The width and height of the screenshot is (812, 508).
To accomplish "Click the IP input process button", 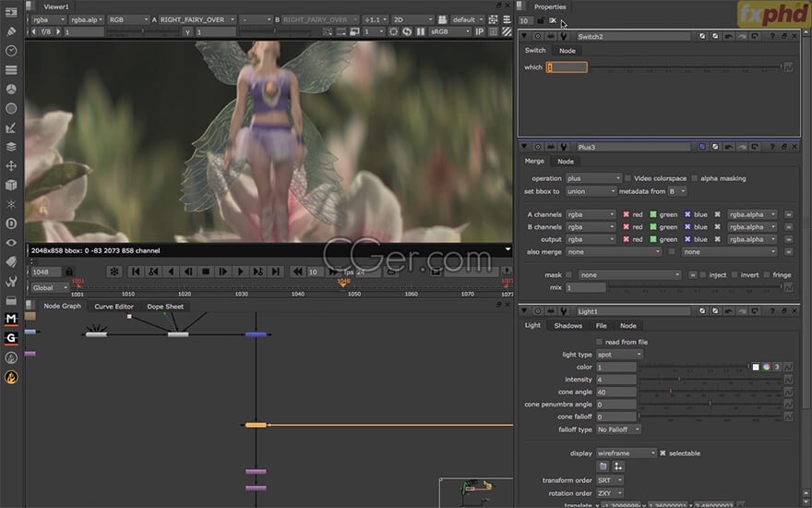I will coord(480,31).
